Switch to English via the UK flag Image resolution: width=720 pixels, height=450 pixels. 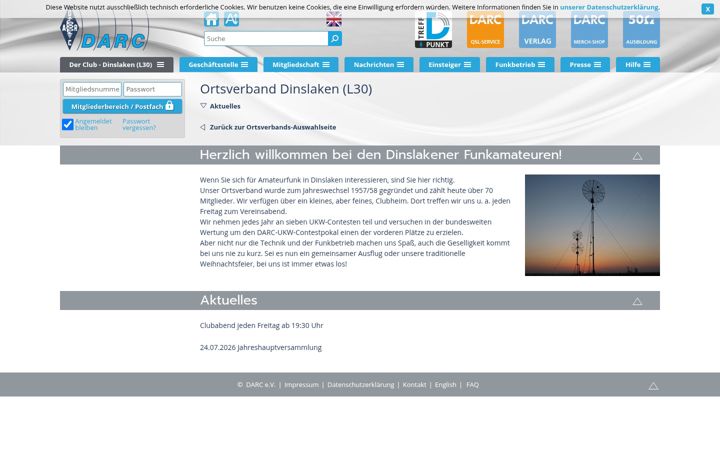334,19
